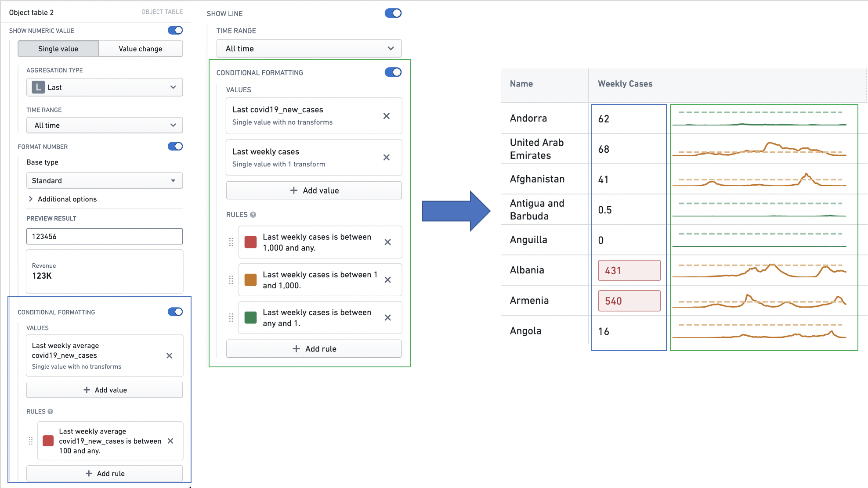Grab drag handle of 100 and any rule

(31, 441)
